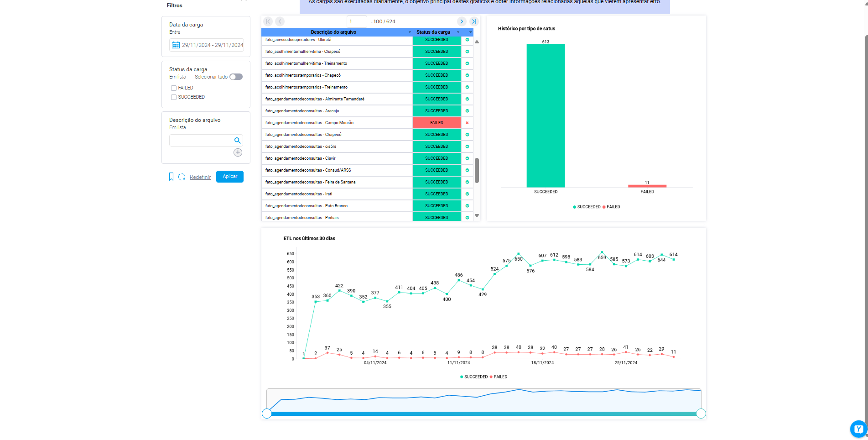
Task: Click the page number input field
Action: click(357, 21)
